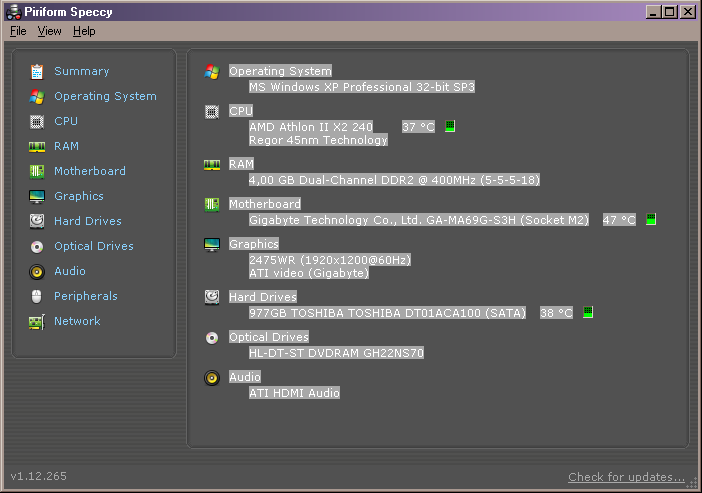Click the speaker icon beside Audio heading
Image resolution: width=702 pixels, height=493 pixels.
coord(212,378)
